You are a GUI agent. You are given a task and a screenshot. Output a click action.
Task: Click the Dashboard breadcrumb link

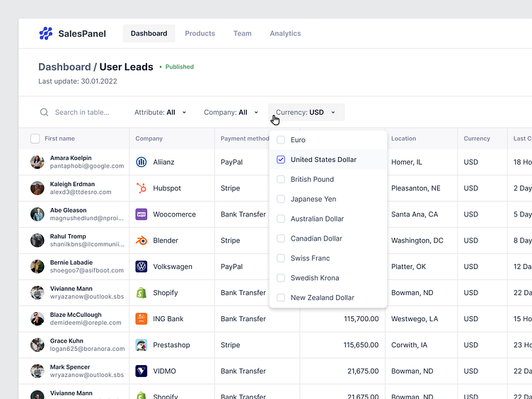[64, 67]
